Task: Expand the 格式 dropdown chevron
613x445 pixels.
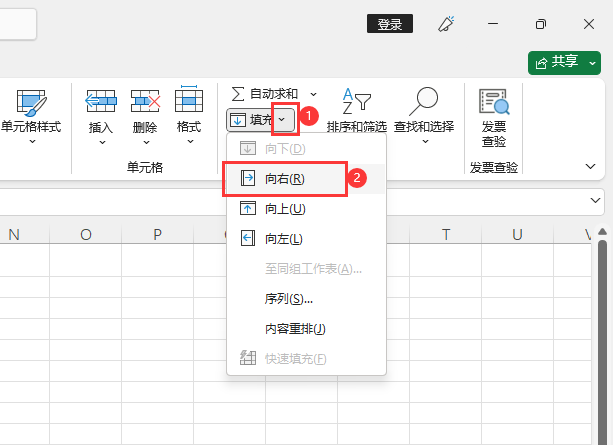Action: 190,142
